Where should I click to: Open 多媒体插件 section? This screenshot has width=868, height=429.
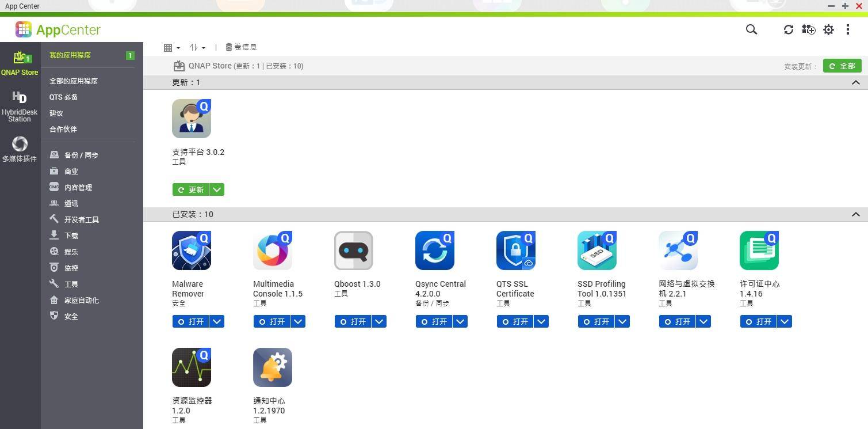pos(20,149)
